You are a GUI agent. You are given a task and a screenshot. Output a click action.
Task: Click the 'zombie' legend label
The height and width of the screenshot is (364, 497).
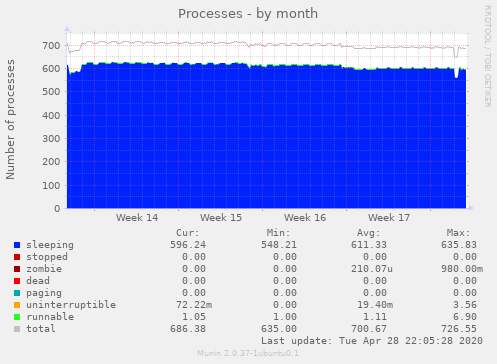point(44,269)
